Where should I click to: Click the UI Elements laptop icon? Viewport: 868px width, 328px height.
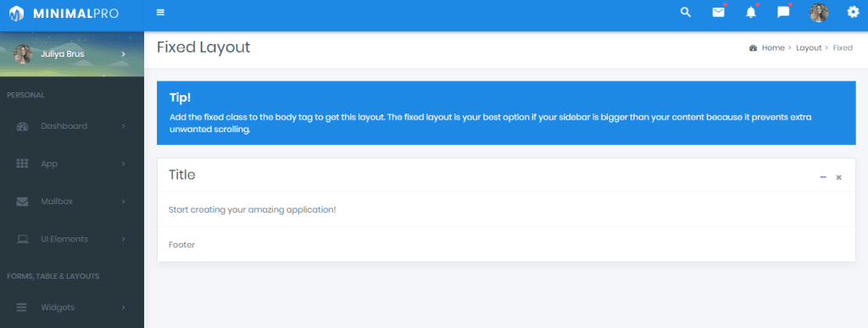tap(22, 240)
